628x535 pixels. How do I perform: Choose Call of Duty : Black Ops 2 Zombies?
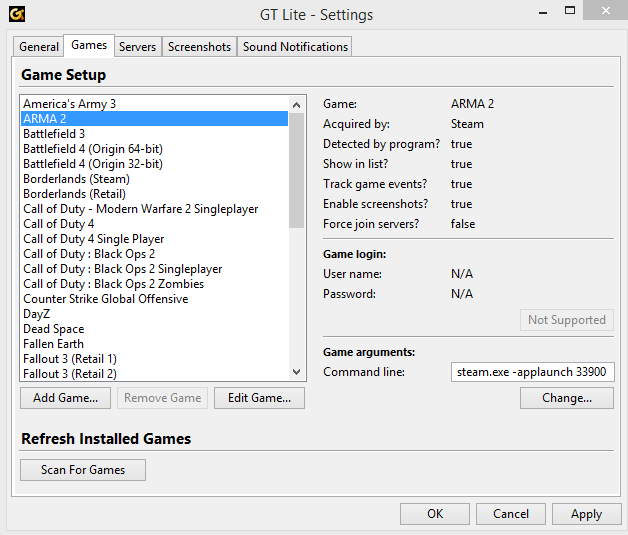click(x=155, y=284)
